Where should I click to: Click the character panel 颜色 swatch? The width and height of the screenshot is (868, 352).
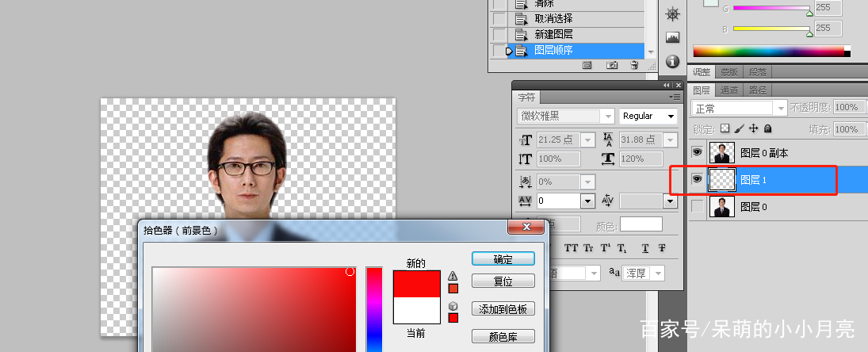(x=641, y=224)
